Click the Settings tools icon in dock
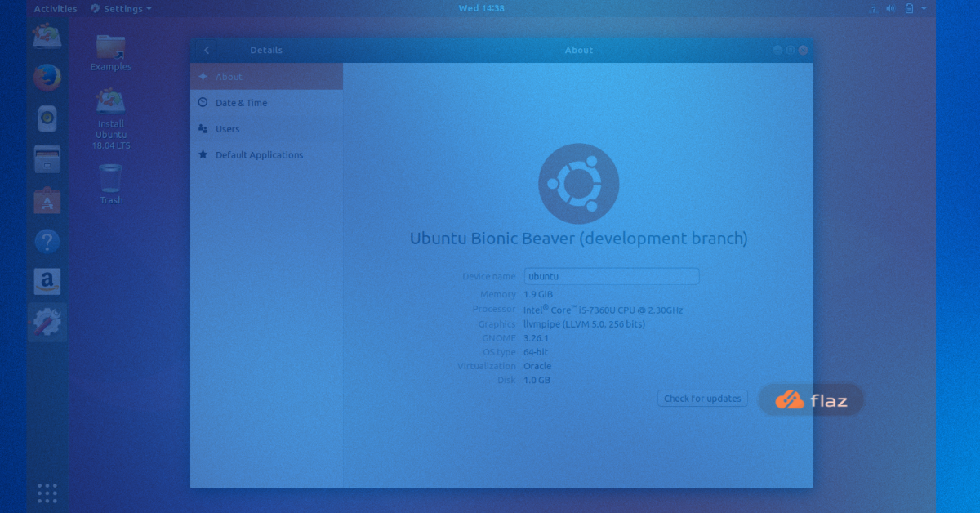 coord(47,323)
